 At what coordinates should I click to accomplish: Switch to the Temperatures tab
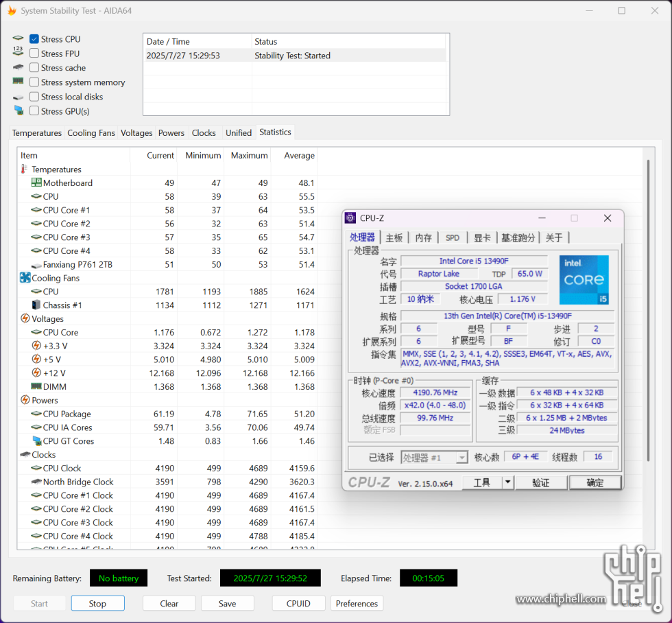tap(37, 133)
